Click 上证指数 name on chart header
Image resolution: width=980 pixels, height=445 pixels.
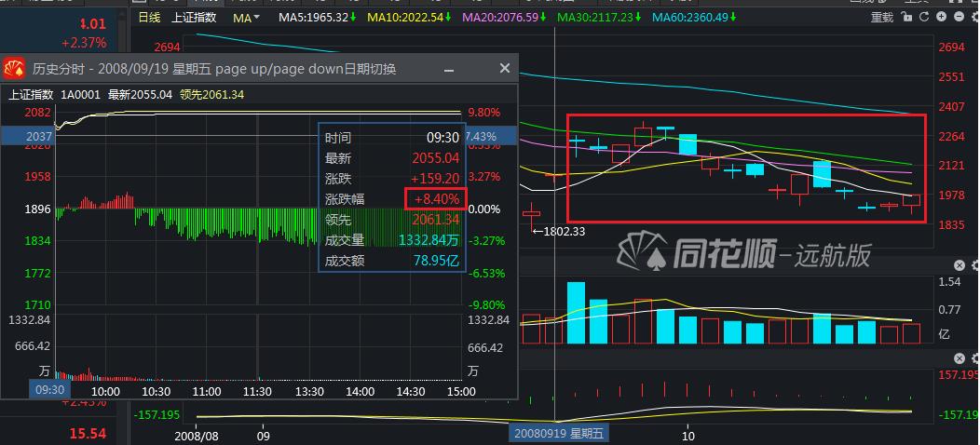click(x=194, y=18)
